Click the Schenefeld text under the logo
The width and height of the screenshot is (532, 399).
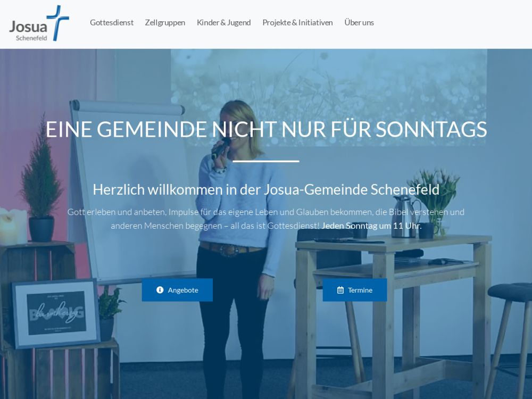coord(31,38)
